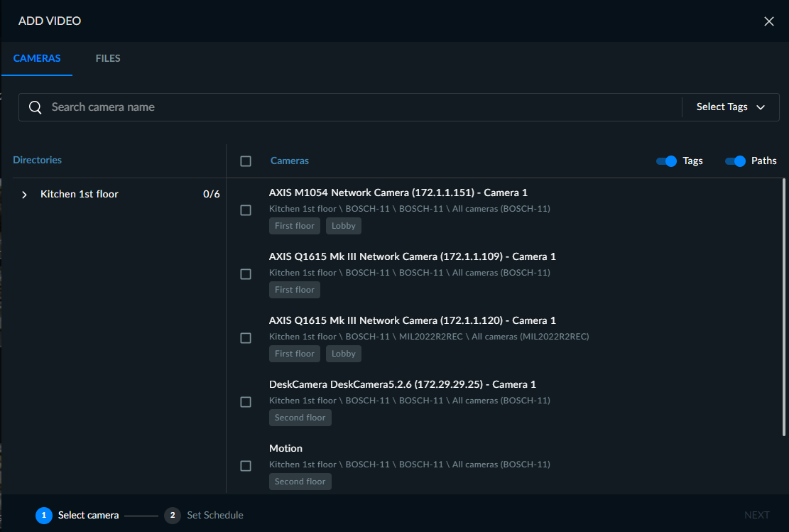Image resolution: width=789 pixels, height=532 pixels.
Task: Toggle the Tags switch off
Action: click(x=666, y=161)
